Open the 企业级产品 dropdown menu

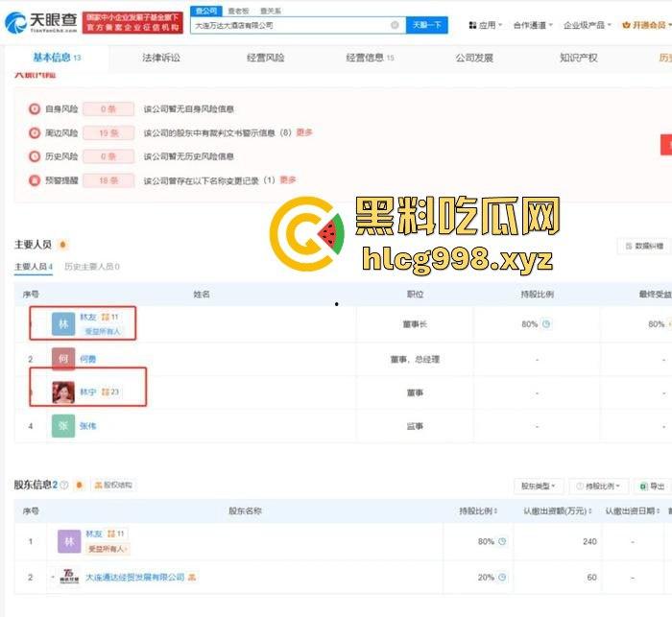(588, 25)
